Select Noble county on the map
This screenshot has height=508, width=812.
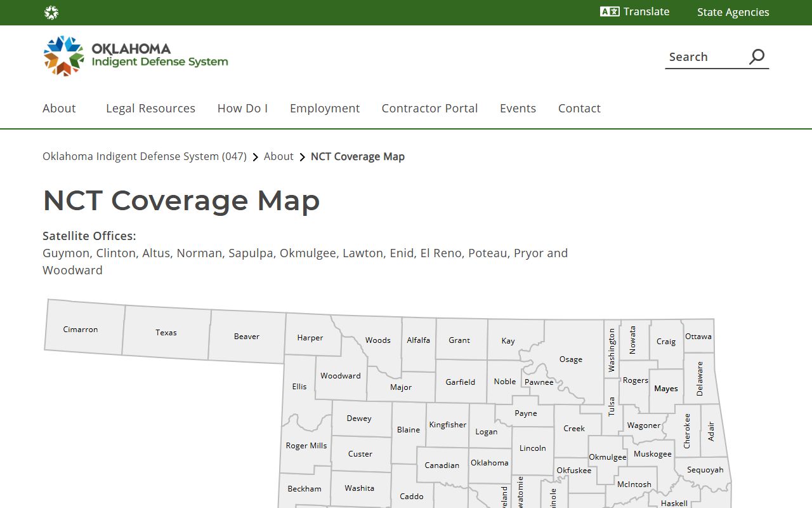[x=505, y=381]
